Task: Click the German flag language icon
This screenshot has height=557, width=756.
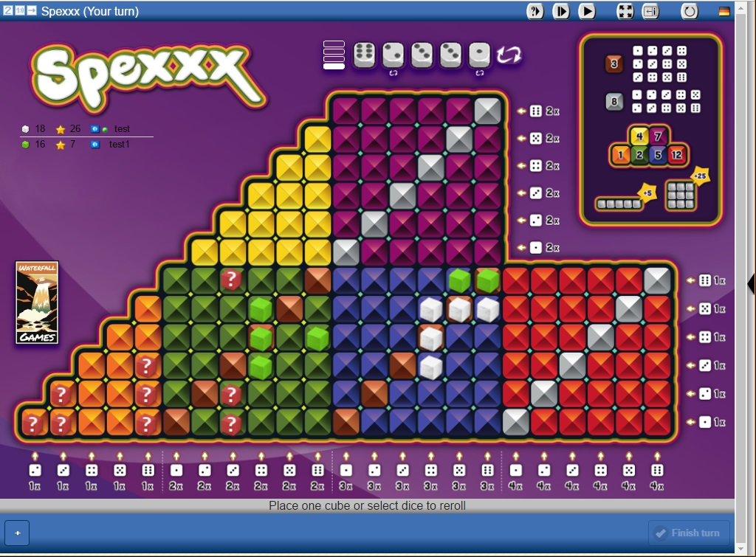Action: click(x=724, y=12)
